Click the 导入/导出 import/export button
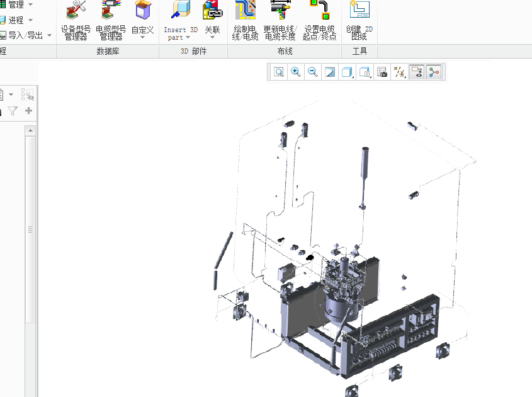This screenshot has height=397, width=532. (21, 35)
